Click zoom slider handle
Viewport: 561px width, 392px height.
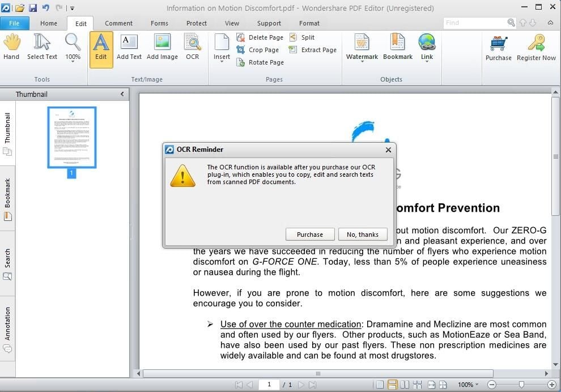(x=522, y=385)
